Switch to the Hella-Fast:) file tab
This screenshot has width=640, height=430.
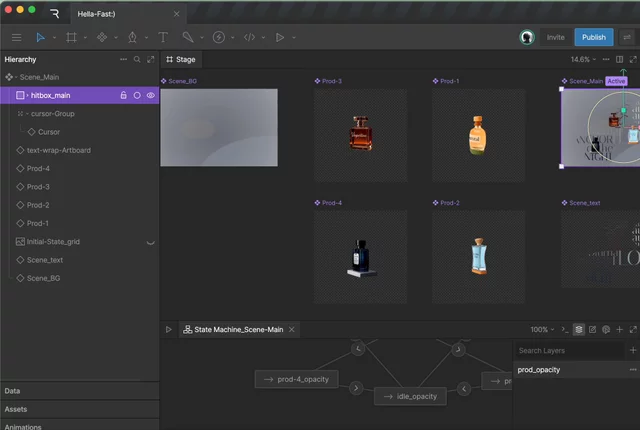[x=128, y=14]
